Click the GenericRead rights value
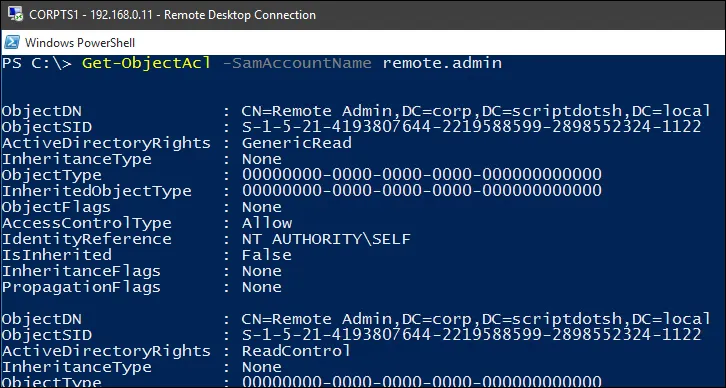Viewport: 726px width, 388px height. (x=297, y=143)
